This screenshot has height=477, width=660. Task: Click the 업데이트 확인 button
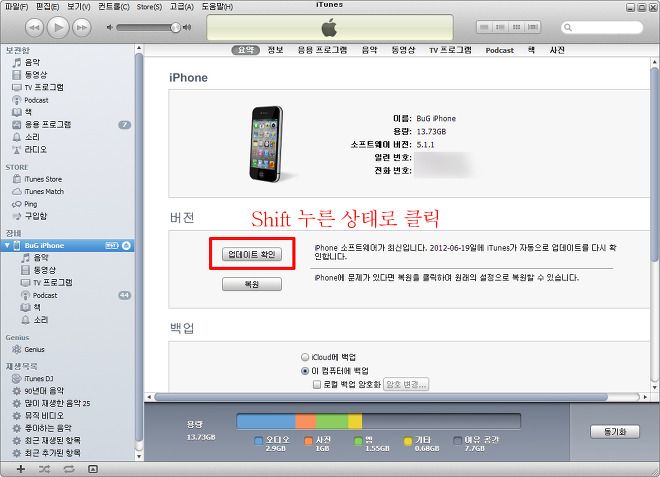click(x=252, y=254)
